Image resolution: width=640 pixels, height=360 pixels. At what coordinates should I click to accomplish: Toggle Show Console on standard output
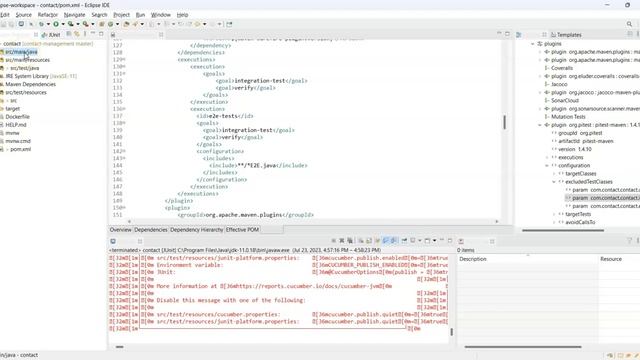click(385, 241)
